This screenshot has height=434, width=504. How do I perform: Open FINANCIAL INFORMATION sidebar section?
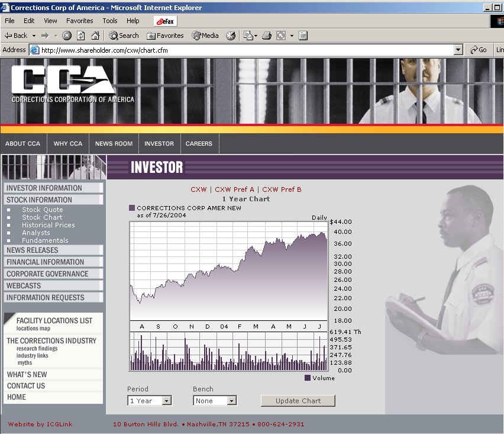(53, 262)
